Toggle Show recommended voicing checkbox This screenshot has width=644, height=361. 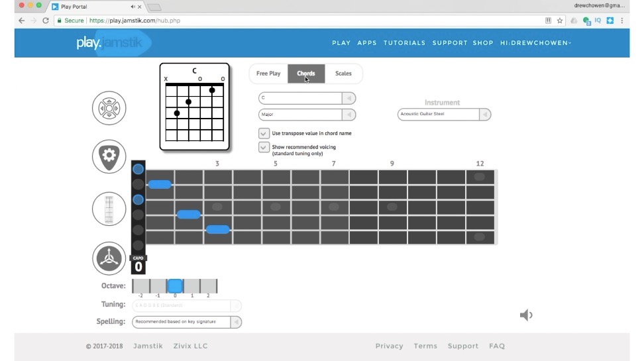(264, 147)
